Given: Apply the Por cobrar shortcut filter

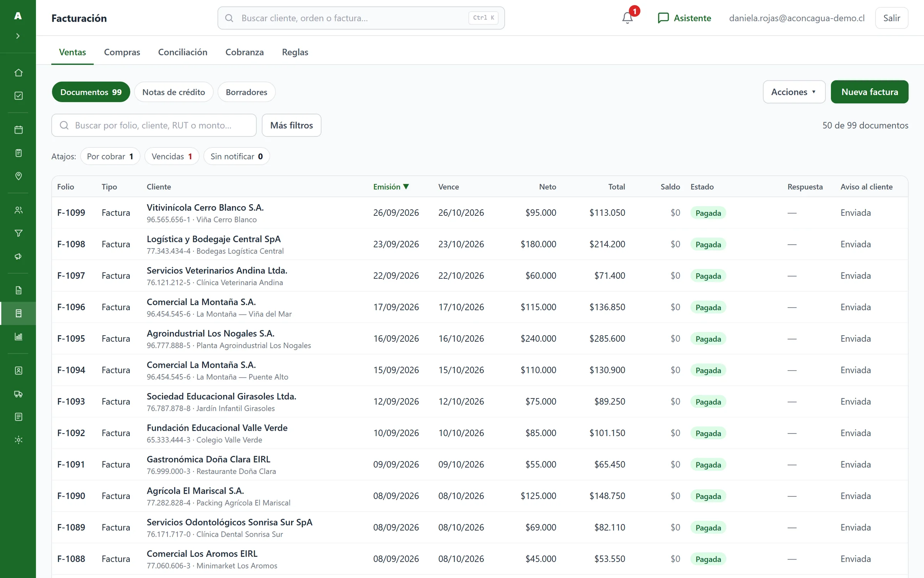Looking at the screenshot, I should (x=110, y=156).
